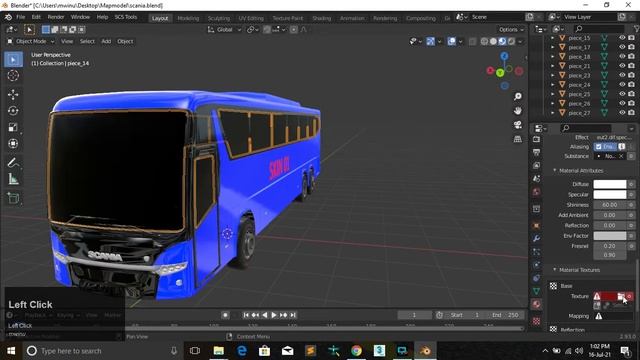Screen dimensions: 640x360
Task: Open the Output properties tab
Action: coord(536,152)
